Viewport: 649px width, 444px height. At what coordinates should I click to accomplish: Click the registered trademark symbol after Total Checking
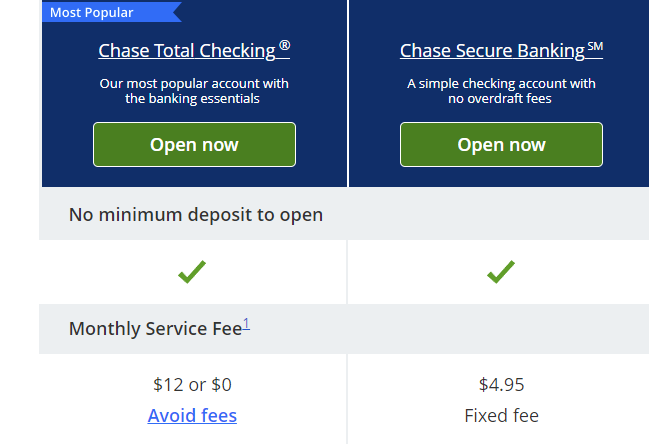(x=285, y=46)
